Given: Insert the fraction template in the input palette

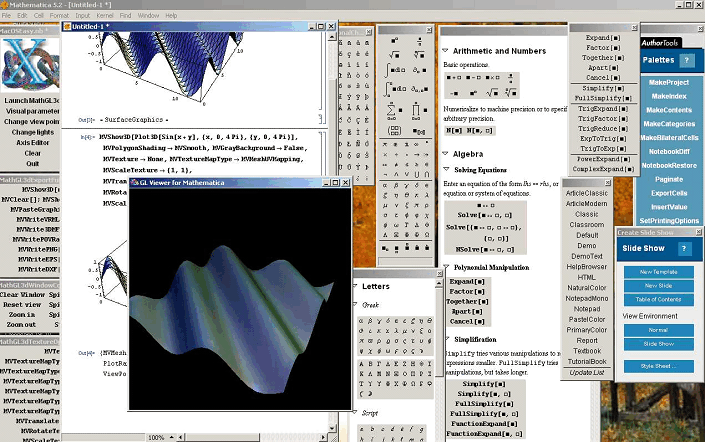Looking at the screenshot, I should click(x=419, y=41).
